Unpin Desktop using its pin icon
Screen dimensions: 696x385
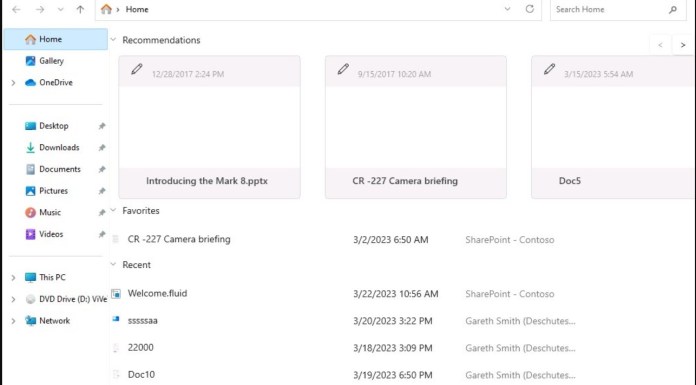[102, 126]
